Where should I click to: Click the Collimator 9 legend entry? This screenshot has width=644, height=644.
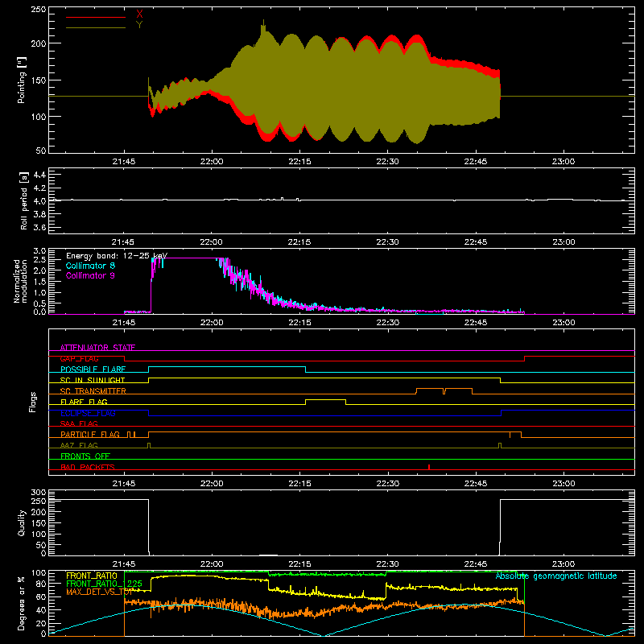point(90,275)
